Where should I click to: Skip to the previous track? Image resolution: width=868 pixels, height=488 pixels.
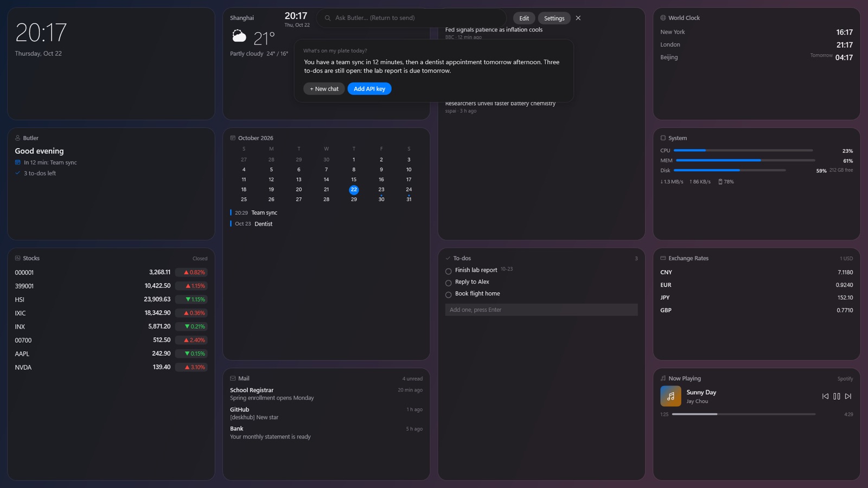coord(825,396)
